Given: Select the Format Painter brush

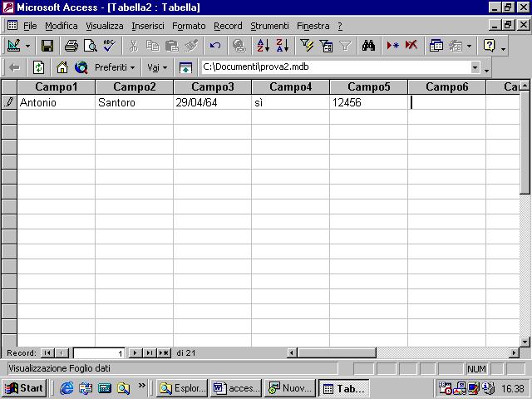Looking at the screenshot, I should click(191, 46).
